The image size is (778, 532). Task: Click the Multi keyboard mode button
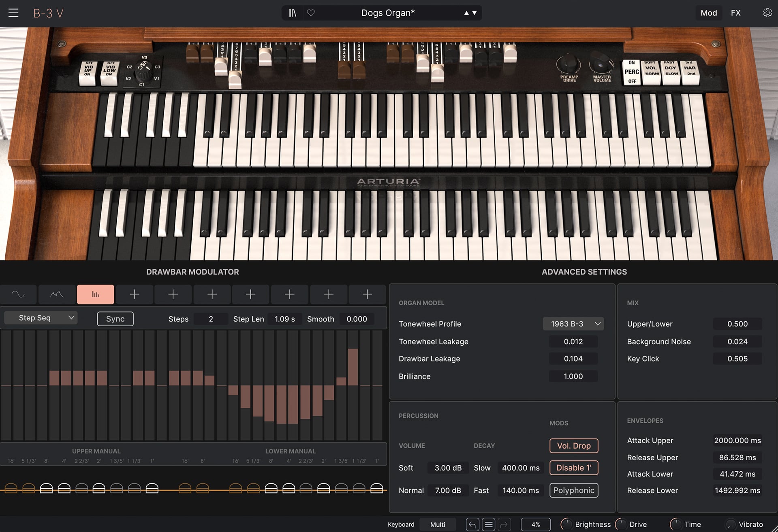[x=438, y=525]
